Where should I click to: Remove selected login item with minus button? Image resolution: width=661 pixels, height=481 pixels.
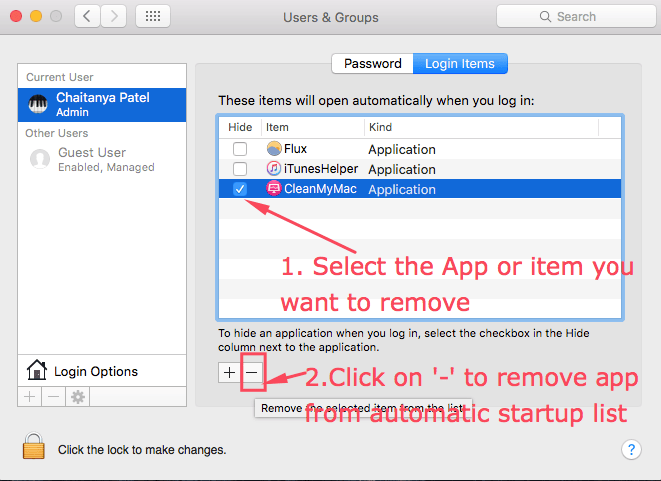(x=252, y=373)
